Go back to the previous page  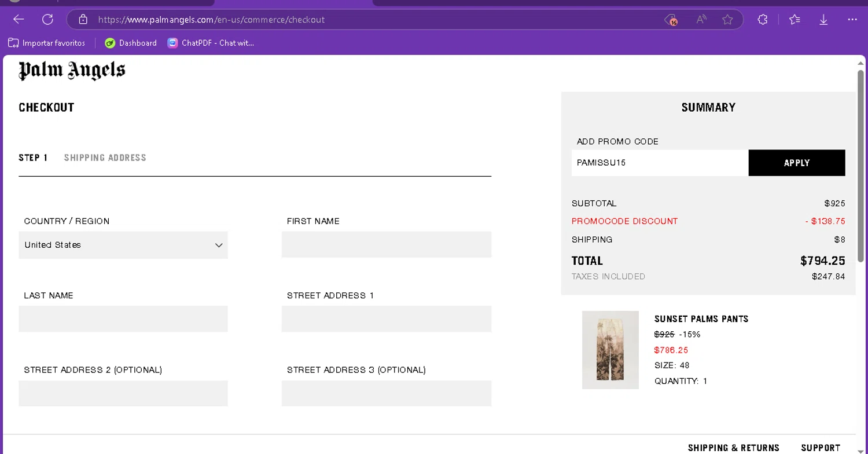point(19,20)
